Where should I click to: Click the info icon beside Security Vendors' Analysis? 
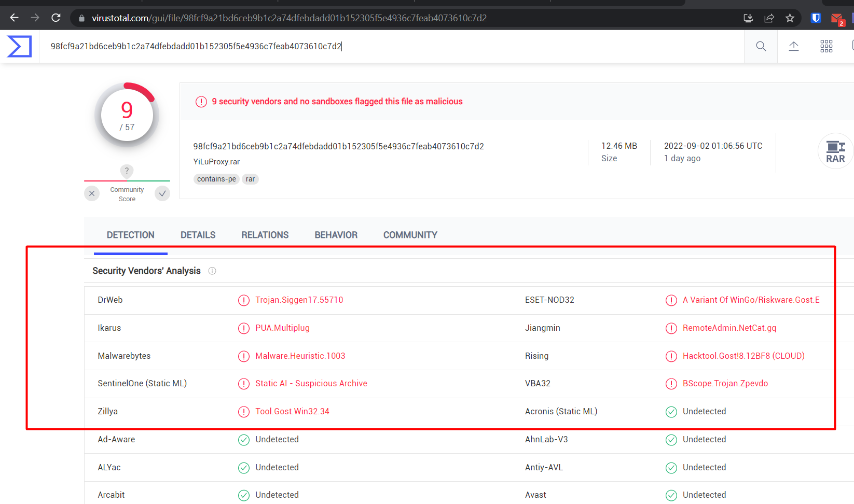coord(212,271)
